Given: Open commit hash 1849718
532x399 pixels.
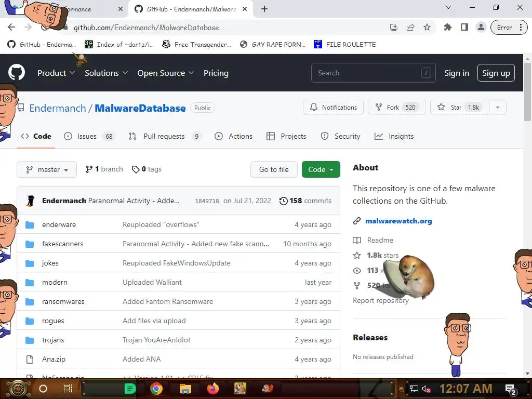Looking at the screenshot, I should (x=207, y=201).
